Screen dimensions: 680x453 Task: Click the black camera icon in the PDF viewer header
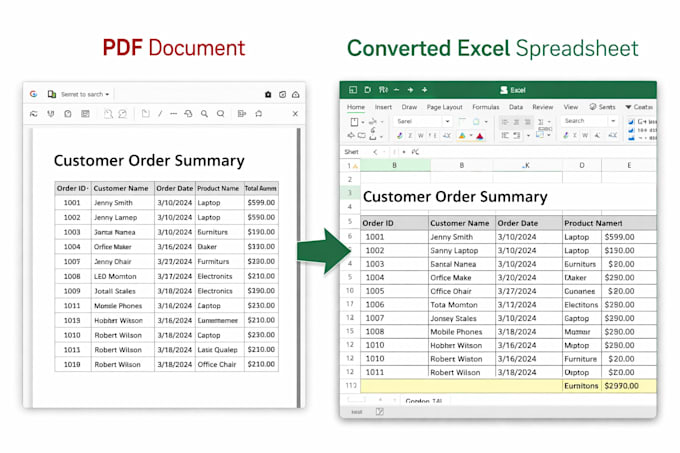tap(268, 95)
